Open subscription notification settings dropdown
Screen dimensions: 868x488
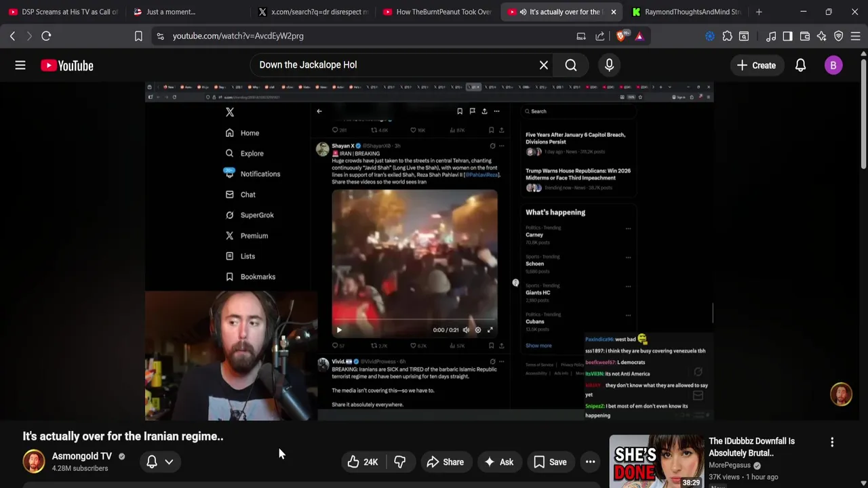[160, 462]
